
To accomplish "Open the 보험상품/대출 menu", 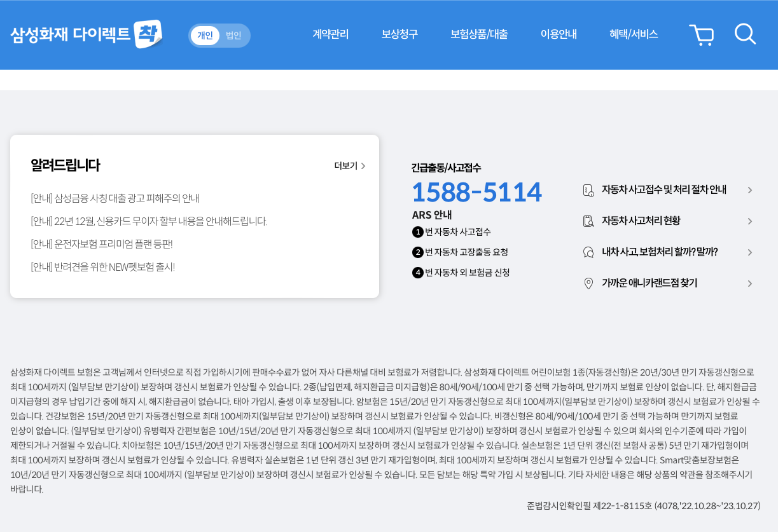I will click(x=479, y=34).
